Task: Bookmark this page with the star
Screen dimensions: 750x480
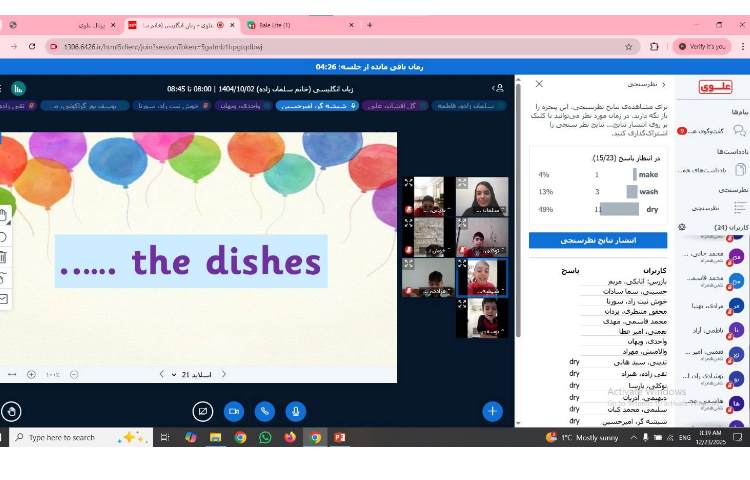Action: click(629, 46)
